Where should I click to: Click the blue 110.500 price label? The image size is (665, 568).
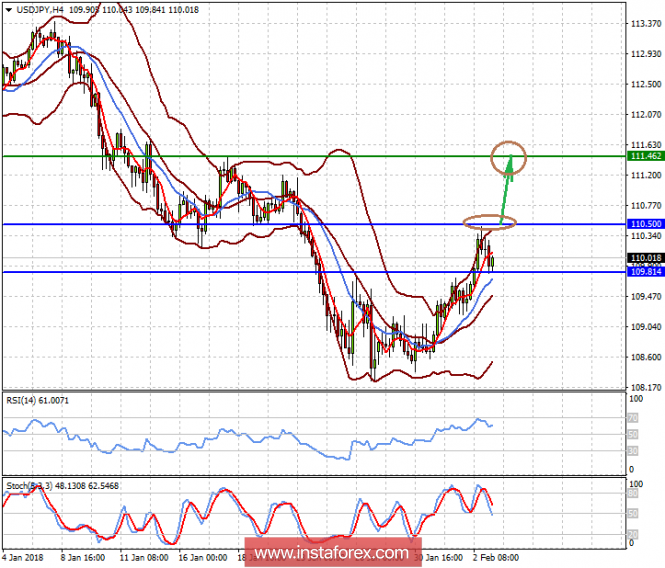point(644,225)
